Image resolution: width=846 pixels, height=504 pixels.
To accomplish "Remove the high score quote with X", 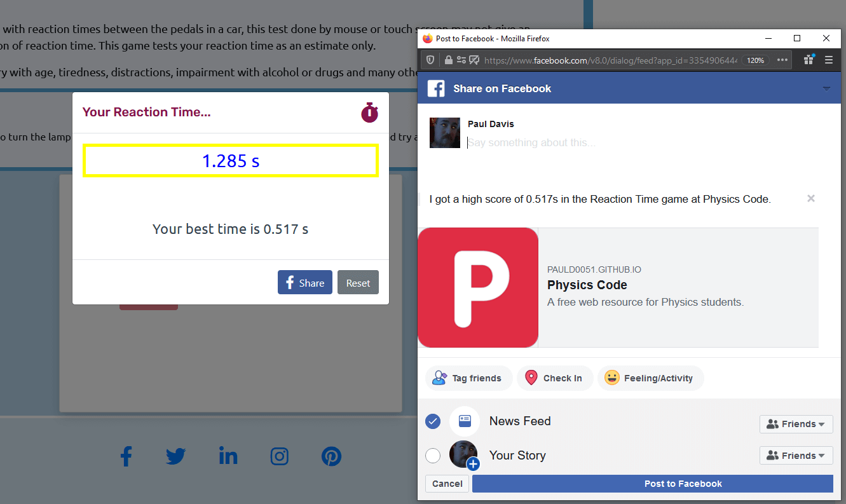I will (x=810, y=198).
